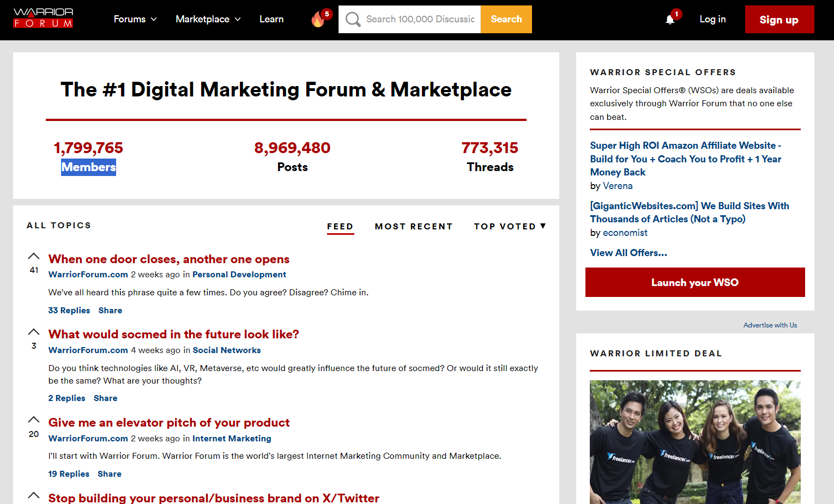View the 33 Replies link
The width and height of the screenshot is (834, 504).
[x=69, y=311]
